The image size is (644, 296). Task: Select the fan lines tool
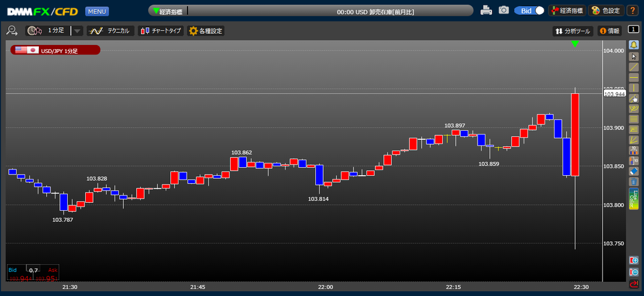[634, 139]
